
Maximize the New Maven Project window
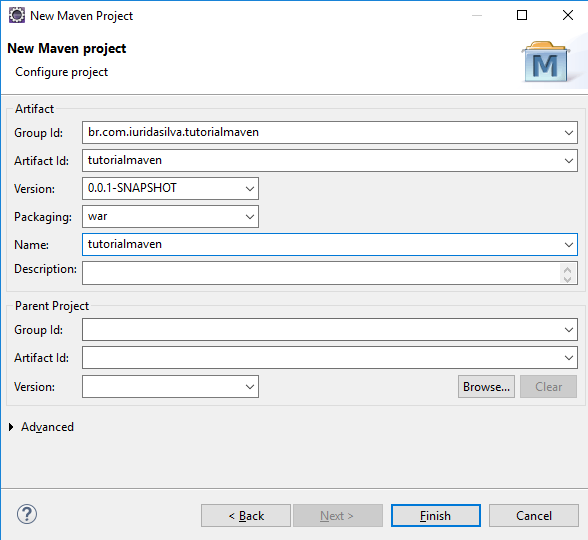pos(522,15)
